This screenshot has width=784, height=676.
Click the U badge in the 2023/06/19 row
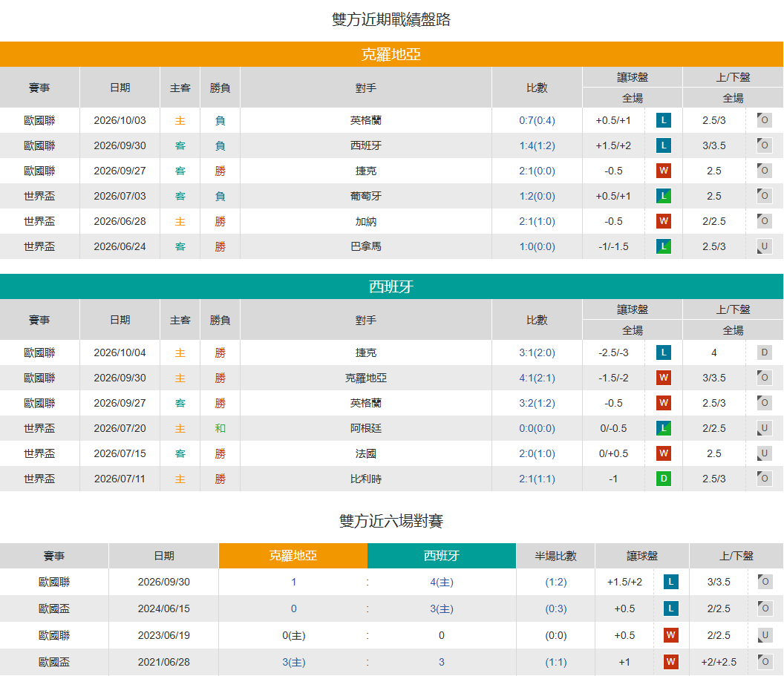(765, 635)
